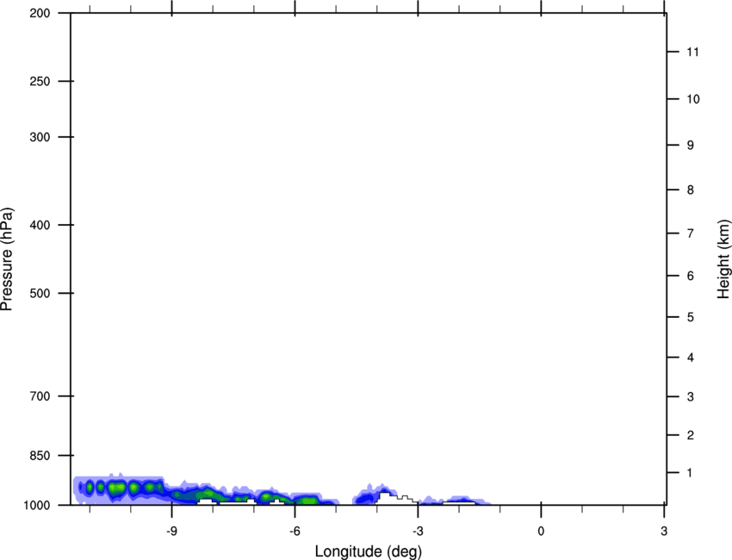Viewport: 732px width, 560px height.
Task: Select the 400 pressure tick label
Action: click(x=40, y=225)
